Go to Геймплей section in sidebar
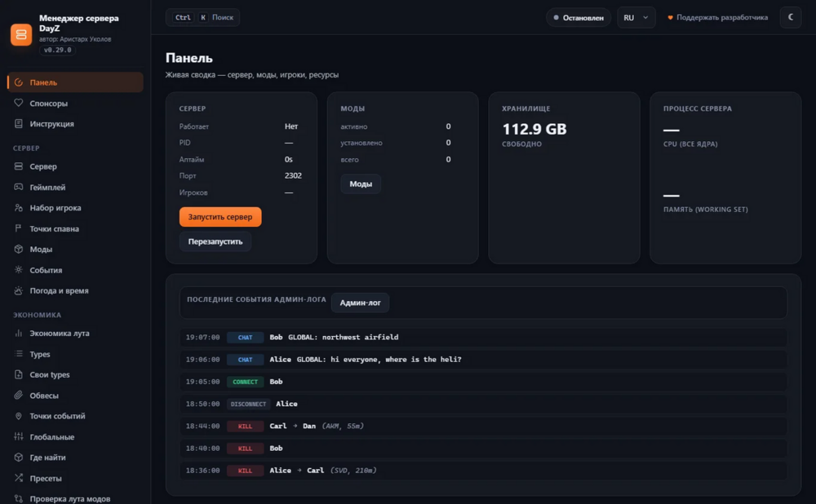 (75, 188)
